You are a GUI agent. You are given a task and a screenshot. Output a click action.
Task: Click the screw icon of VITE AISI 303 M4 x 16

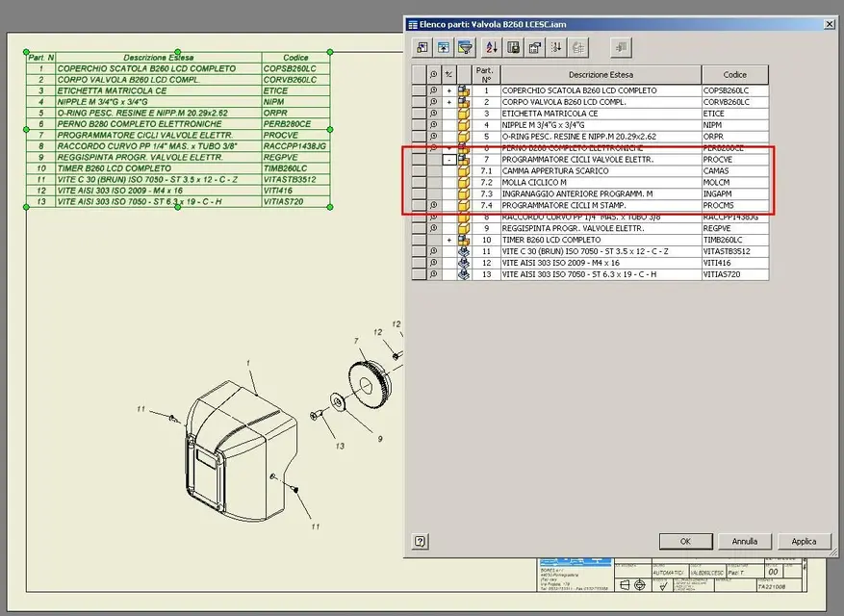464,263
